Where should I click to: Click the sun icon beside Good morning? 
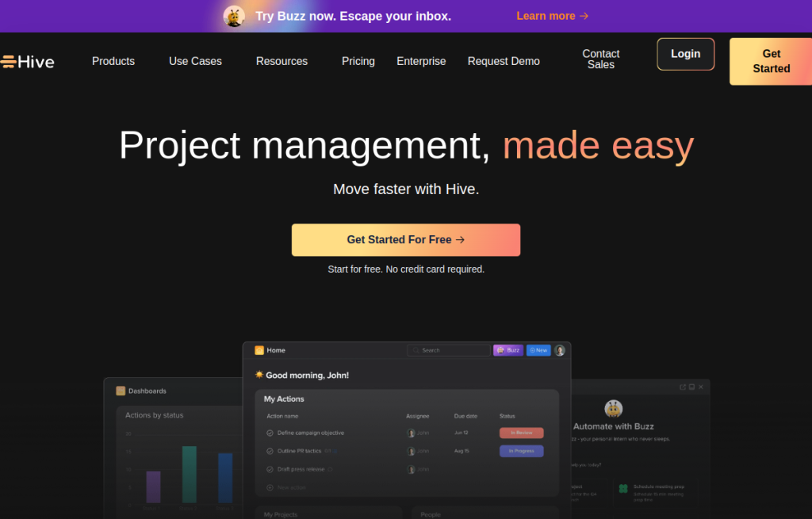pyautogui.click(x=259, y=375)
